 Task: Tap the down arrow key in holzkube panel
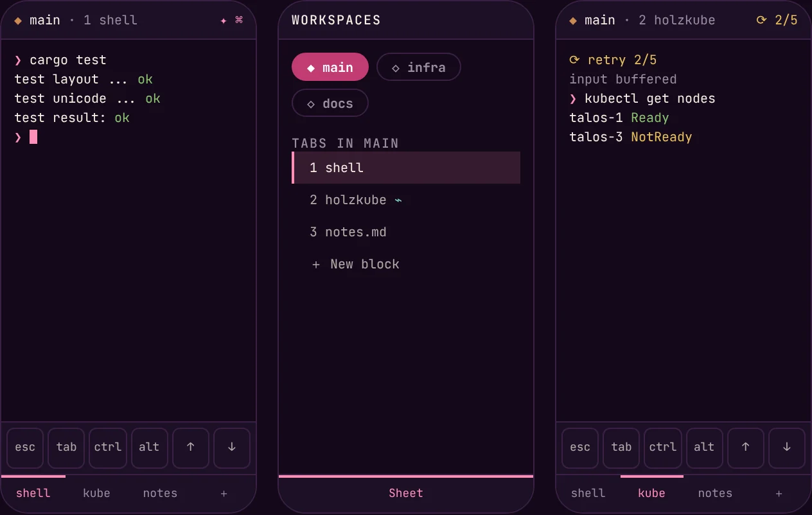(x=787, y=448)
